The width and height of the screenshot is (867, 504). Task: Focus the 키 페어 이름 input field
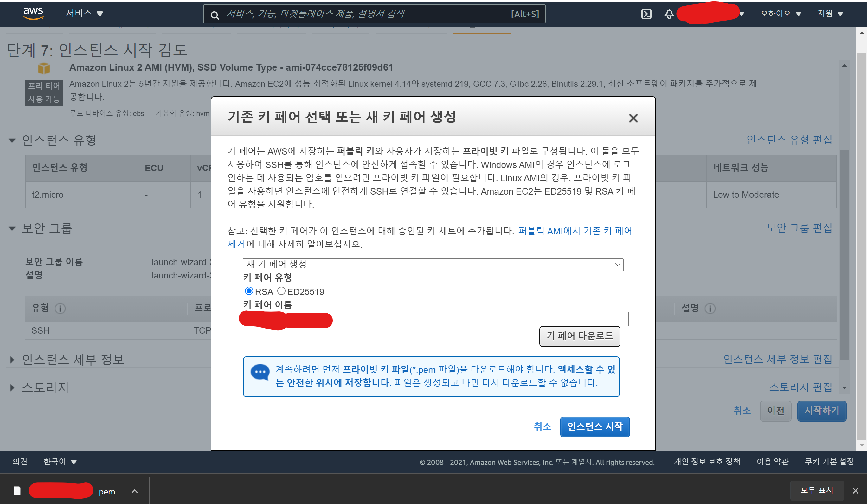(x=436, y=319)
